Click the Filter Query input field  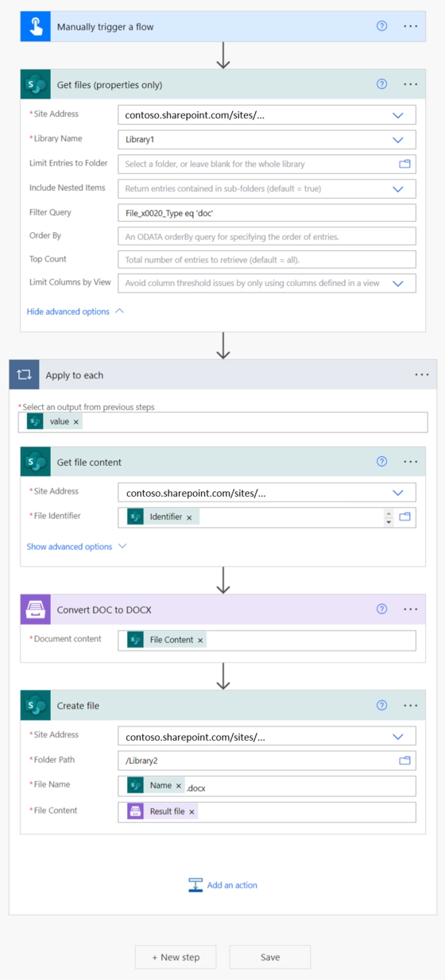pyautogui.click(x=267, y=213)
